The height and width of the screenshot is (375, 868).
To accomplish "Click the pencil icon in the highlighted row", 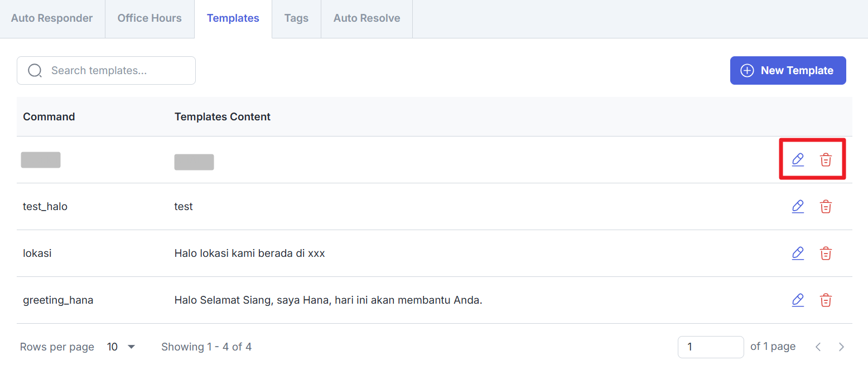I will tap(798, 160).
